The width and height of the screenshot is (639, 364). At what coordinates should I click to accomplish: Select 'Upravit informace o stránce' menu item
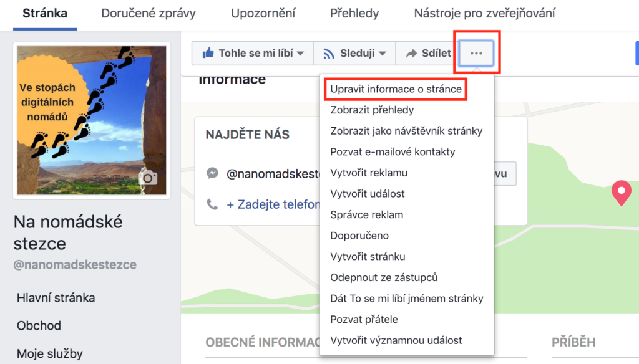396,89
